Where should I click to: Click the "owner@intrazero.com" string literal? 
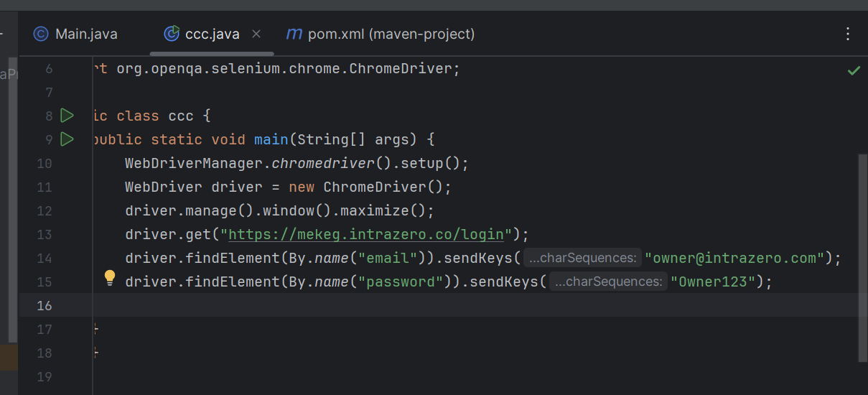[x=734, y=258]
